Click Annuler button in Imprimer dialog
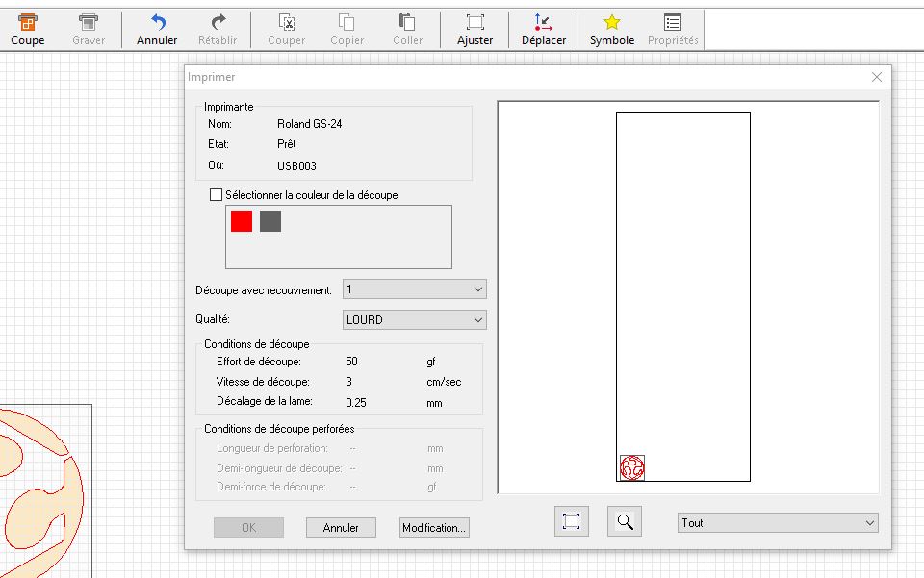 click(341, 527)
